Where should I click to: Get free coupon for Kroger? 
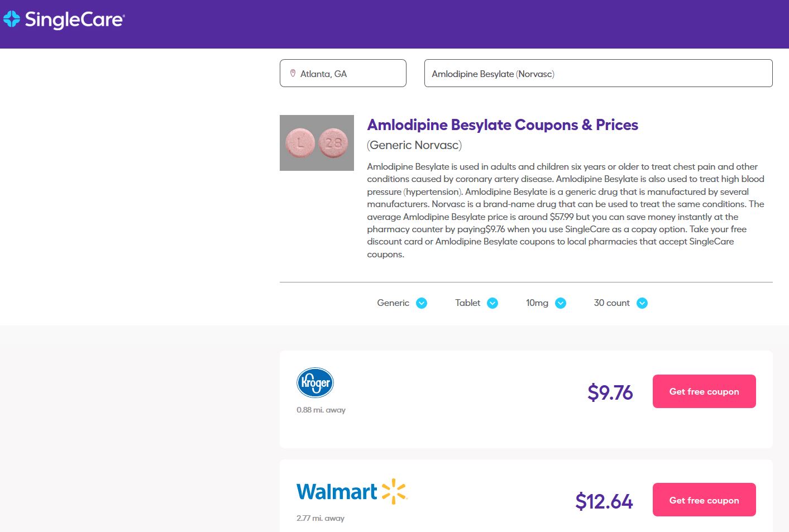[x=704, y=391]
